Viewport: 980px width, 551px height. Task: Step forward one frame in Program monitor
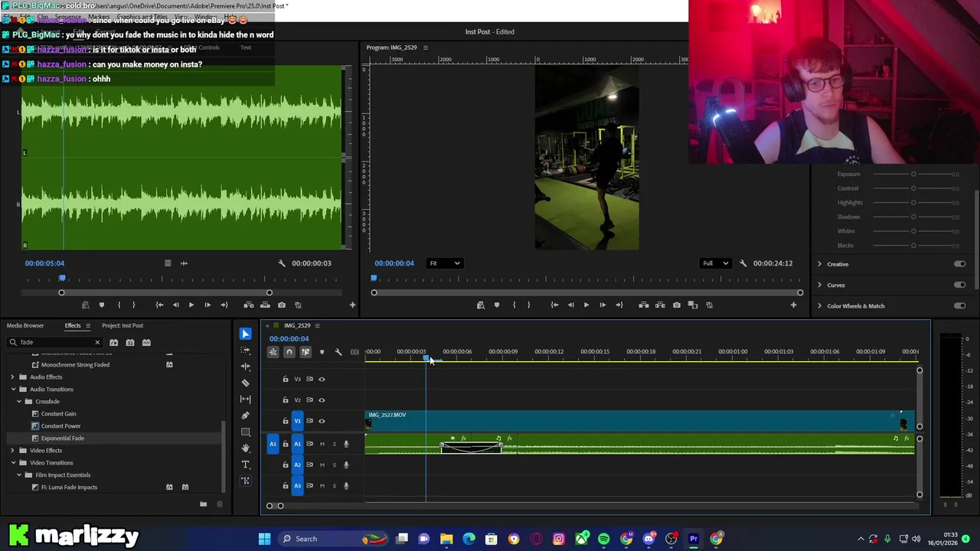coord(603,305)
